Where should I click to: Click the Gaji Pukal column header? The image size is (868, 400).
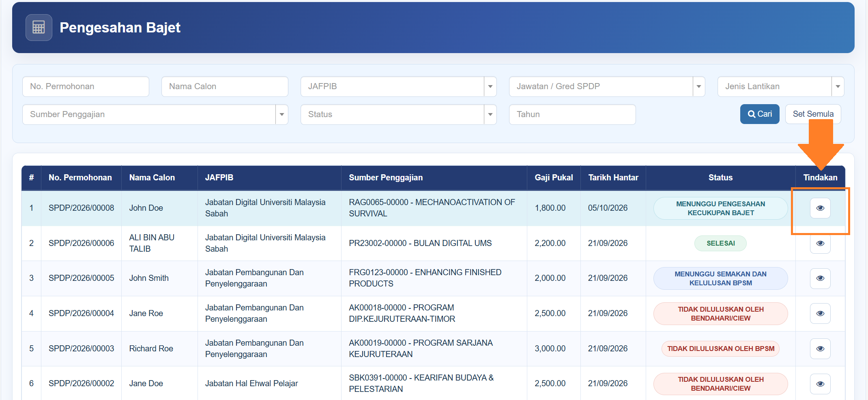pos(554,178)
